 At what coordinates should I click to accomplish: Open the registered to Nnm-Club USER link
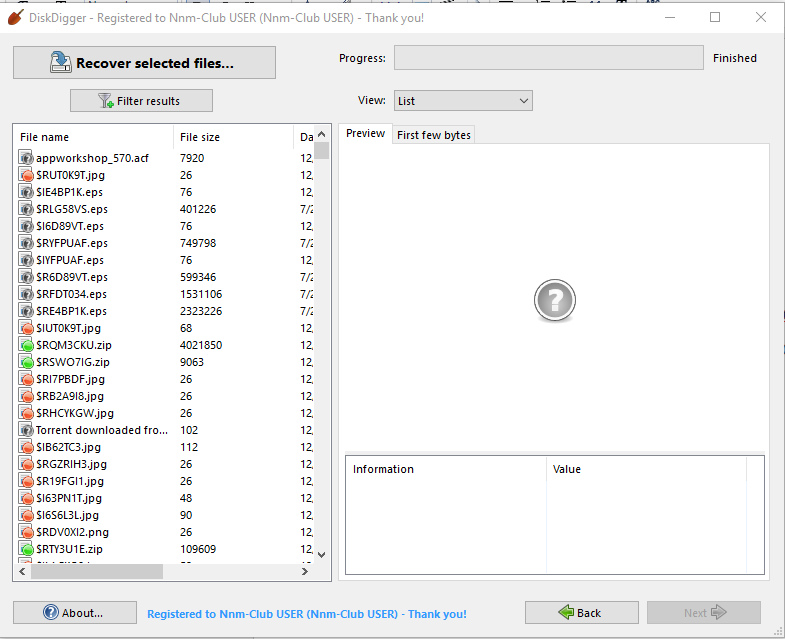(306, 614)
